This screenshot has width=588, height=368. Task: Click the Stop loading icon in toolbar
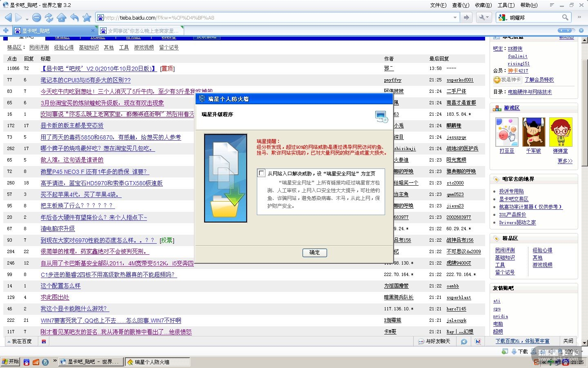click(x=36, y=18)
